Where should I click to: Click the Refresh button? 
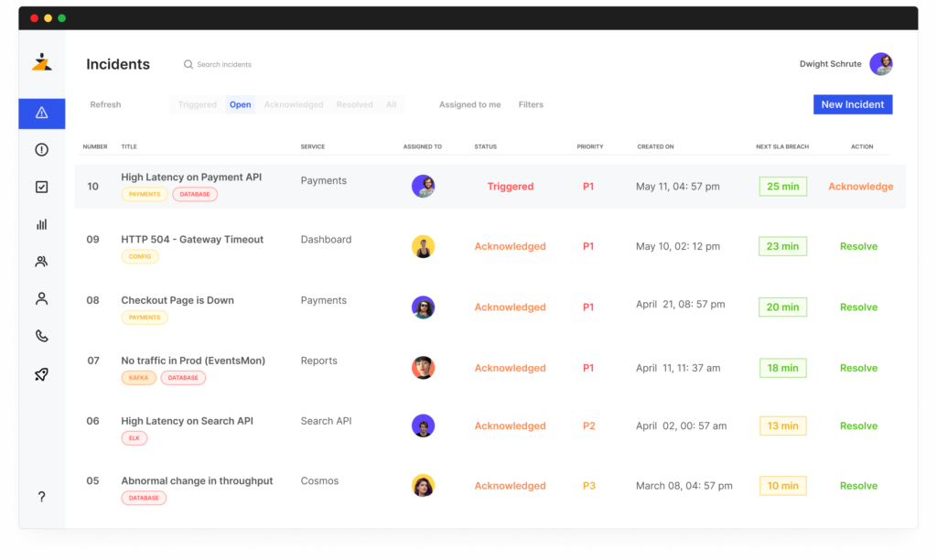pyautogui.click(x=106, y=104)
